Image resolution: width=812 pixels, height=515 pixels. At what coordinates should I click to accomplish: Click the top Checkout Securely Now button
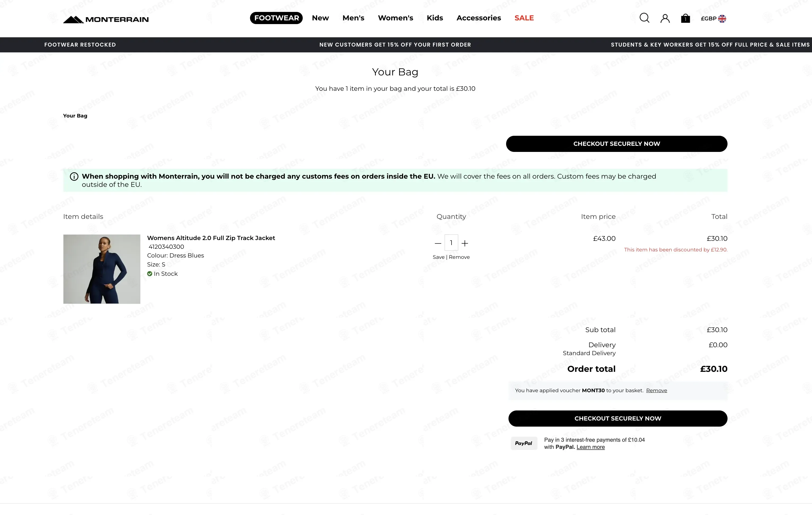point(617,144)
